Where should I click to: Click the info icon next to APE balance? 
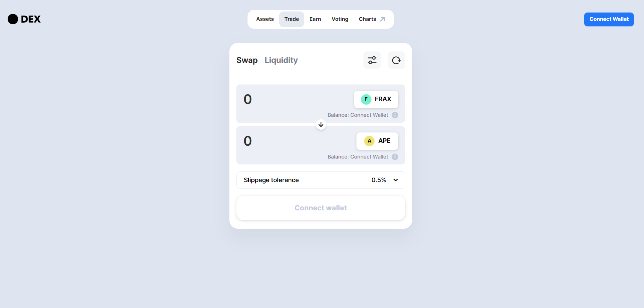(x=395, y=156)
